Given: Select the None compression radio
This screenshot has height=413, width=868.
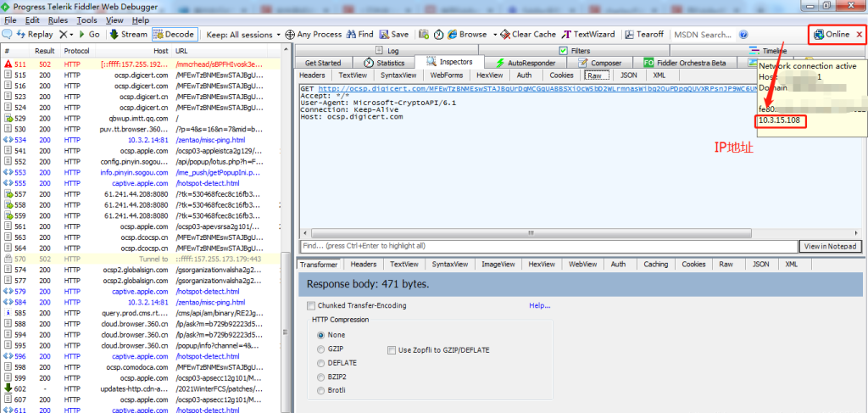Looking at the screenshot, I should point(320,335).
